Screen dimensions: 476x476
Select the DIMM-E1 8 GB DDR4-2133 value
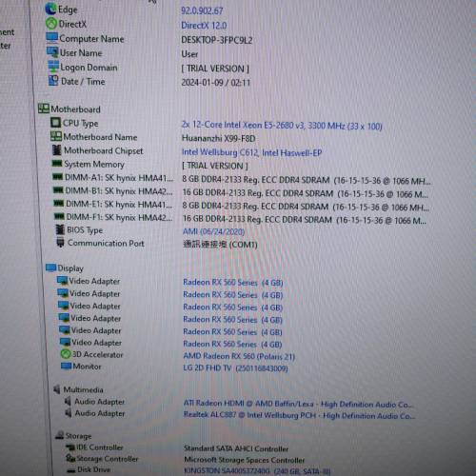tap(306, 207)
